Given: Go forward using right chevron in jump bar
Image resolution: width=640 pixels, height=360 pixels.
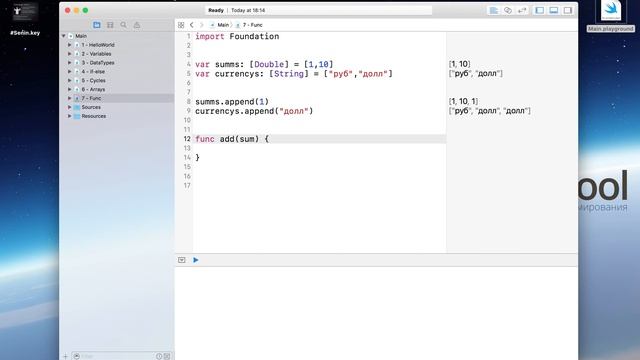Looking at the screenshot, I should (x=201, y=25).
